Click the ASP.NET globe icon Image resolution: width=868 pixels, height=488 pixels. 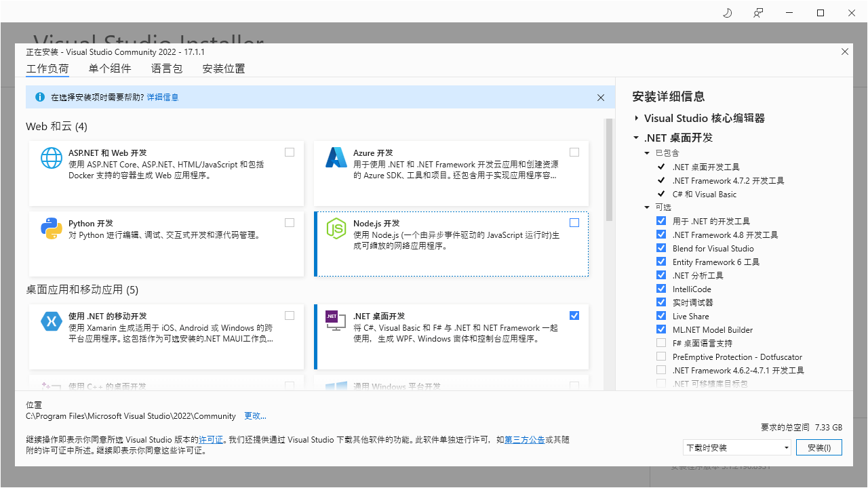[52, 158]
